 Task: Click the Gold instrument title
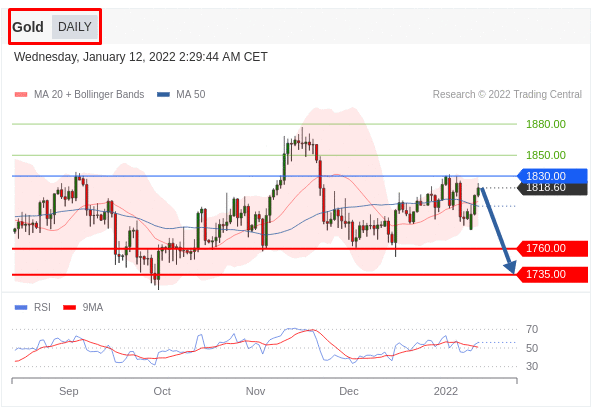[28, 27]
